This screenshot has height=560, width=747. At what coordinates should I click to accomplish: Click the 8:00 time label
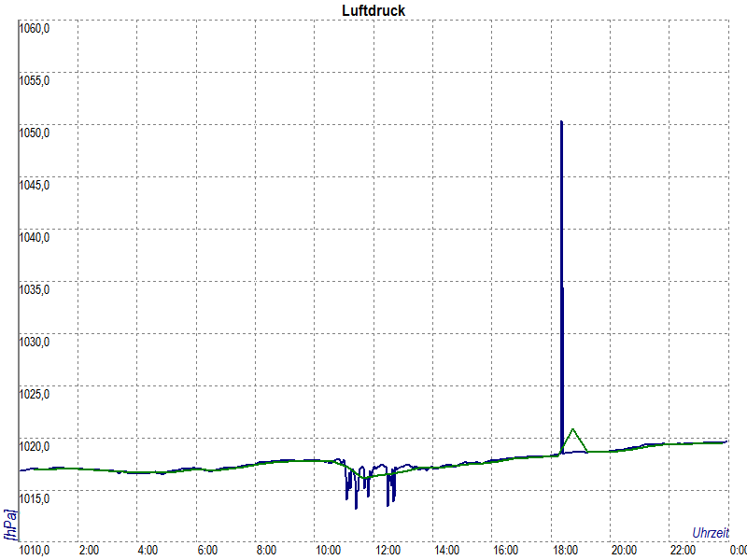266,551
